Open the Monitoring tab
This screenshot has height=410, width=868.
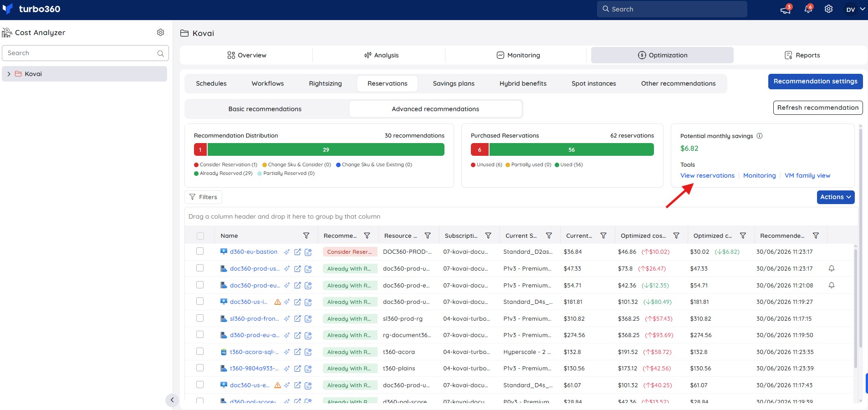(x=518, y=55)
